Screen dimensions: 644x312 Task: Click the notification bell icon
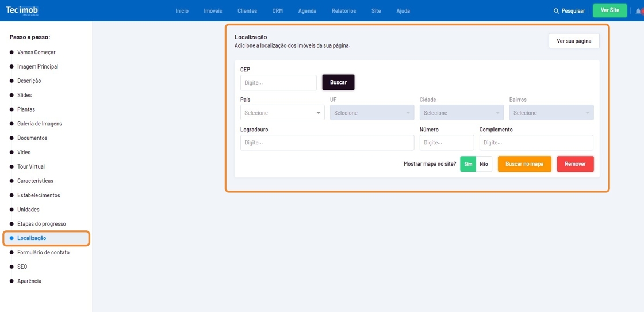(x=638, y=11)
